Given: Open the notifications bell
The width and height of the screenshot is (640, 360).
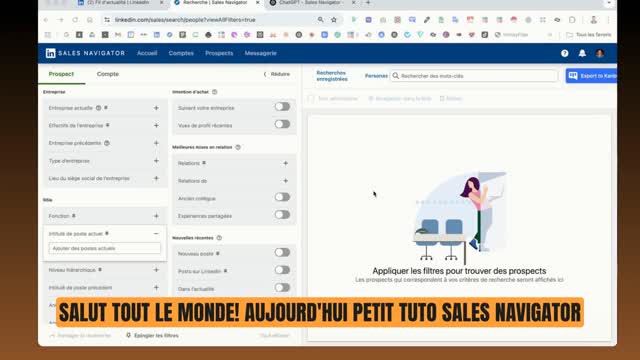Looking at the screenshot, I should (582, 53).
